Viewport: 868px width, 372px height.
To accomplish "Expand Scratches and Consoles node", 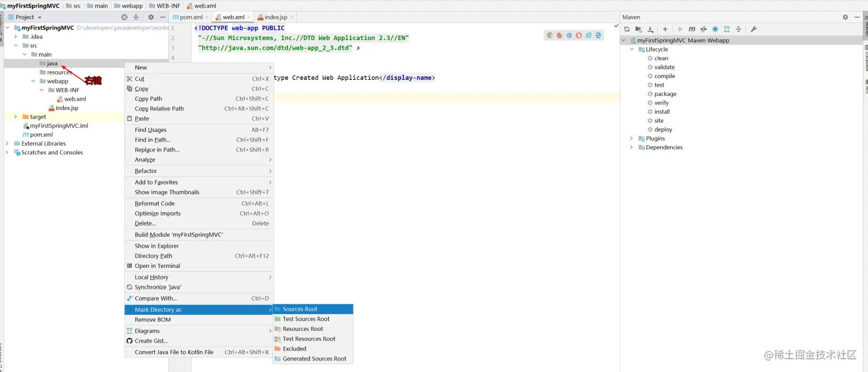I will 8,153.
